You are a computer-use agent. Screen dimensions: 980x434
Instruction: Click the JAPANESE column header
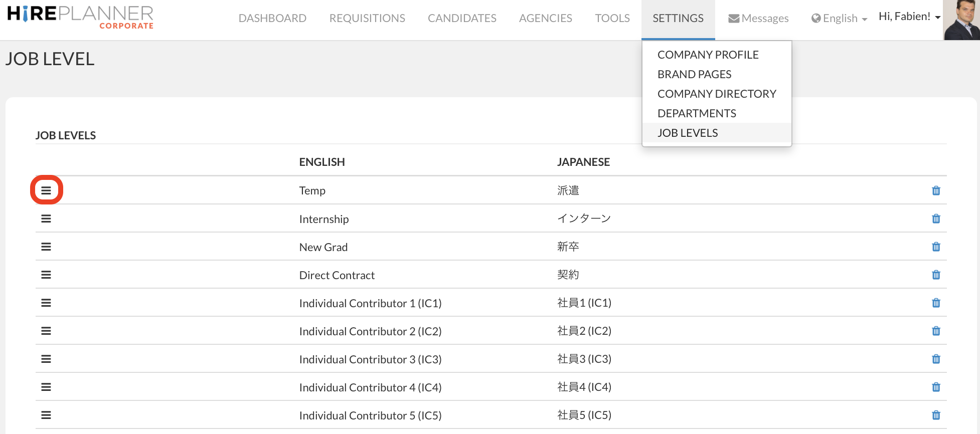tap(583, 162)
